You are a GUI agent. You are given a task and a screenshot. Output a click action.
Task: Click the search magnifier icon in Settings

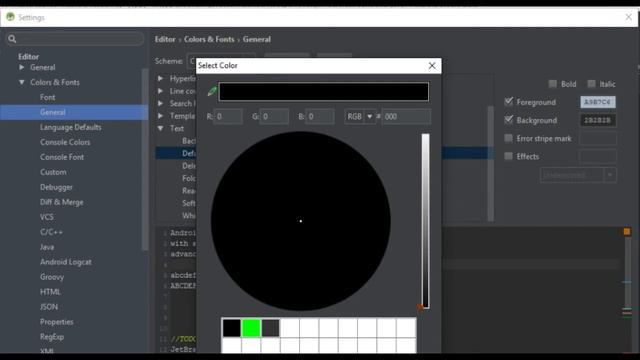point(12,39)
